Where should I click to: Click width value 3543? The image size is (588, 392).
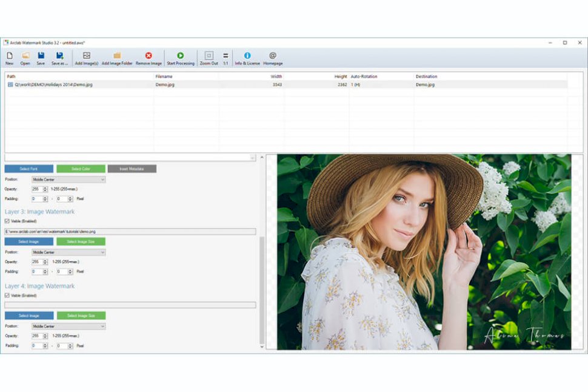[x=277, y=85]
